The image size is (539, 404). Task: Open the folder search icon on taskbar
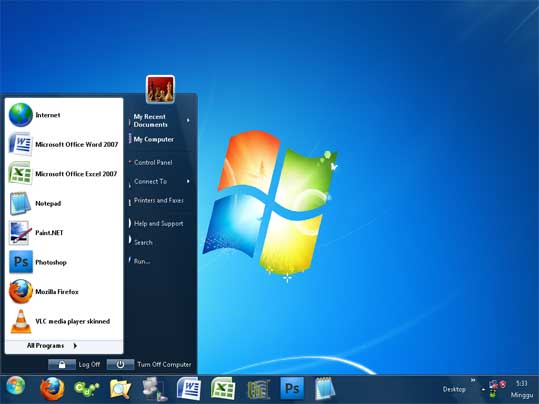coord(120,389)
